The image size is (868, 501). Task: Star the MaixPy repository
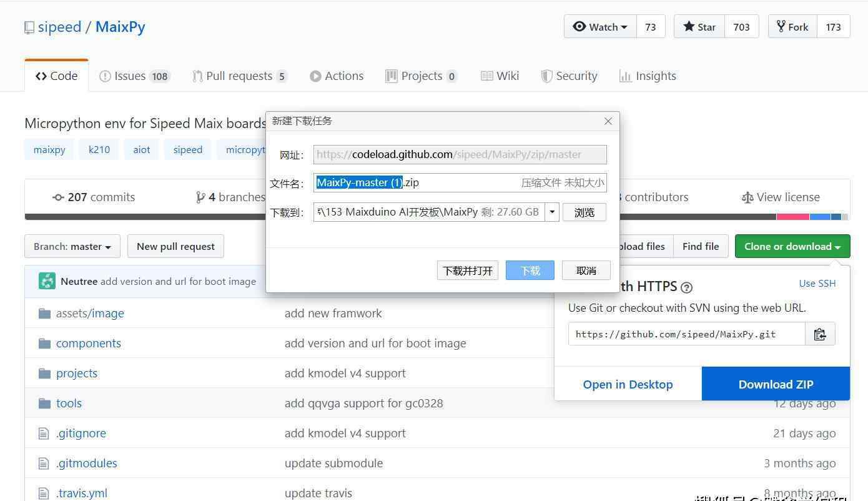click(699, 27)
